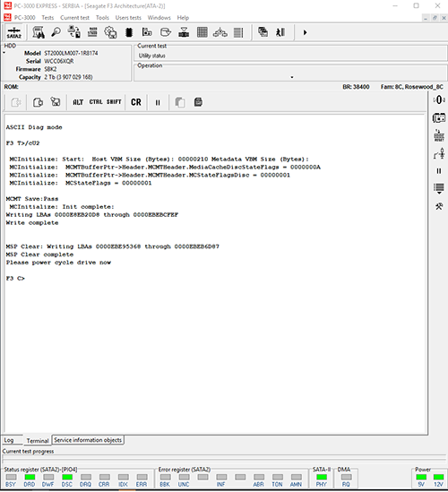The width and height of the screenshot is (448, 492).
Task: Click the Current test progress bar
Action: 224,460
